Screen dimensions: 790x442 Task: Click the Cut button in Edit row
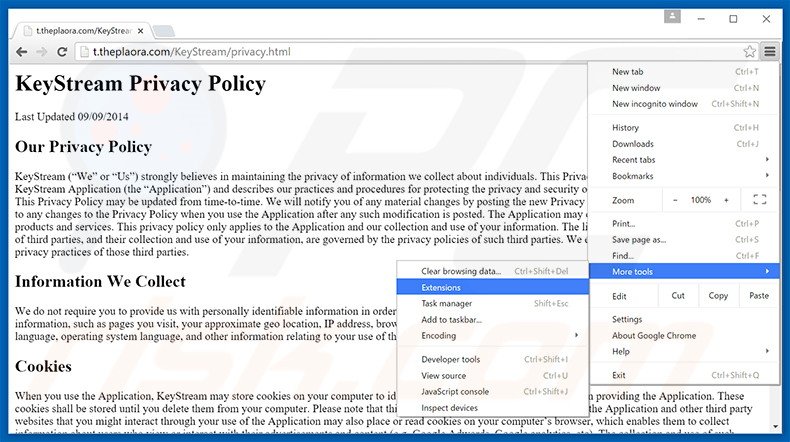click(x=678, y=295)
